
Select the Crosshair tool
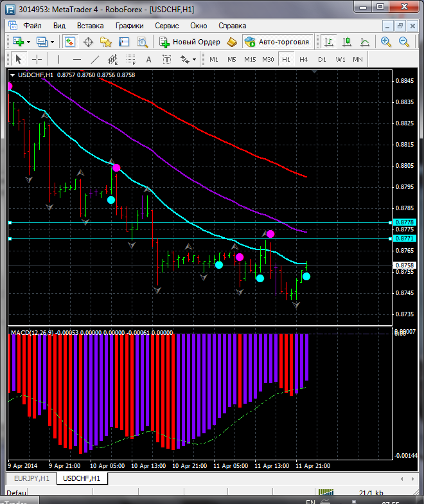pyautogui.click(x=37, y=59)
